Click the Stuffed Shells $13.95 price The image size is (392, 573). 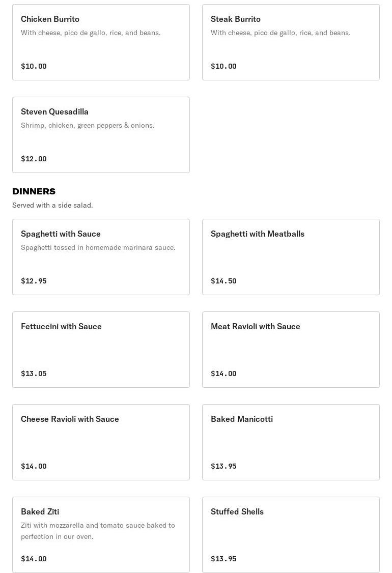click(x=223, y=559)
